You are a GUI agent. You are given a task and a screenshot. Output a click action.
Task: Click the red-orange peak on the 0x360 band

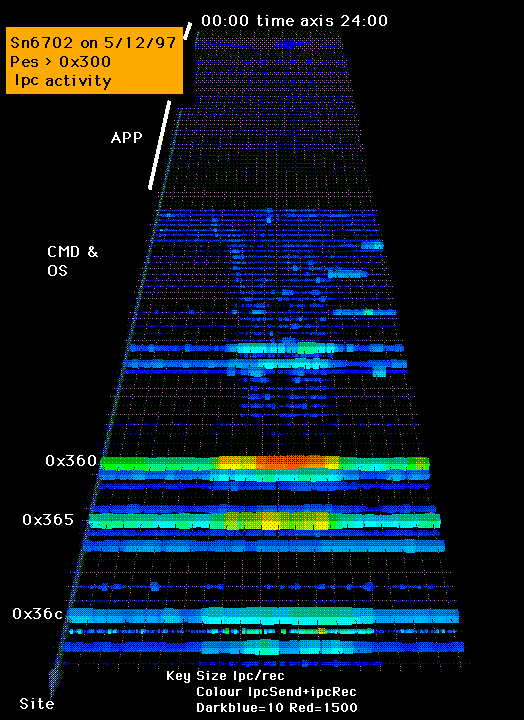click(291, 461)
